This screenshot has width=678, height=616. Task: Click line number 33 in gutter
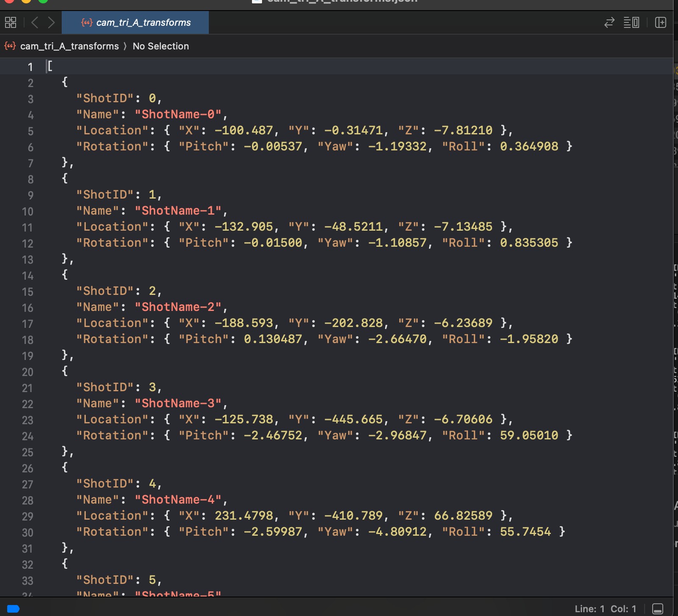point(28,581)
